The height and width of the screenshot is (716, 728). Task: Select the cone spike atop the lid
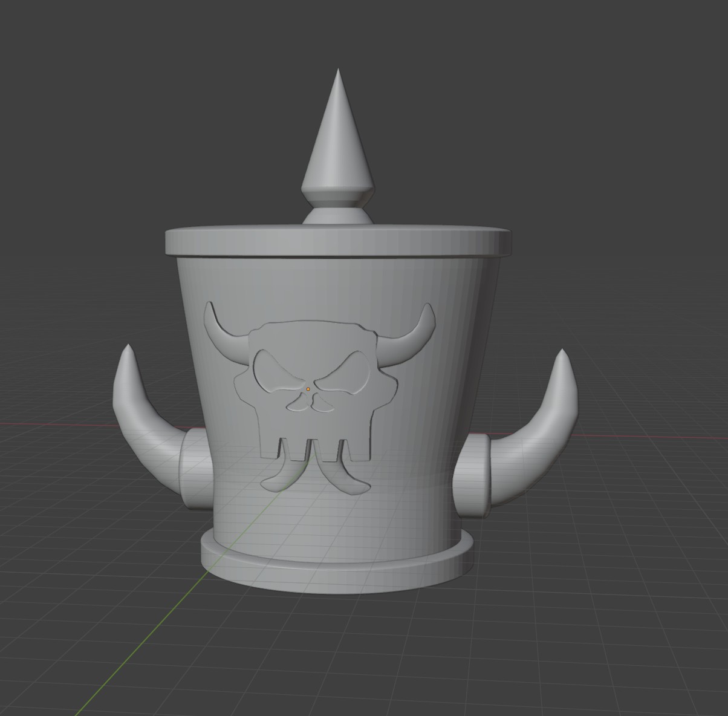pyautogui.click(x=337, y=139)
